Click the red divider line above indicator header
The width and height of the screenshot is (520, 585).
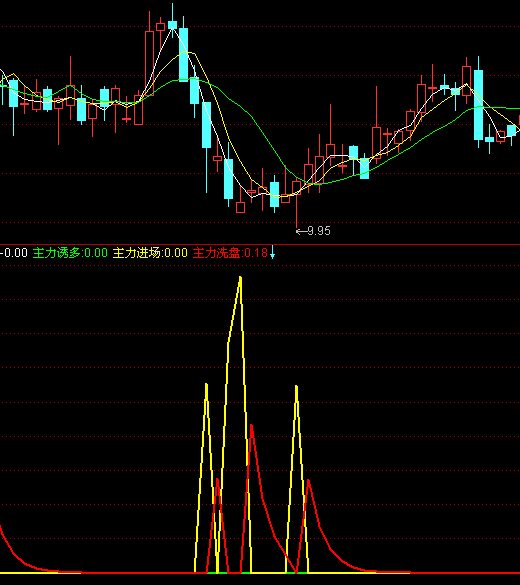coord(260,244)
